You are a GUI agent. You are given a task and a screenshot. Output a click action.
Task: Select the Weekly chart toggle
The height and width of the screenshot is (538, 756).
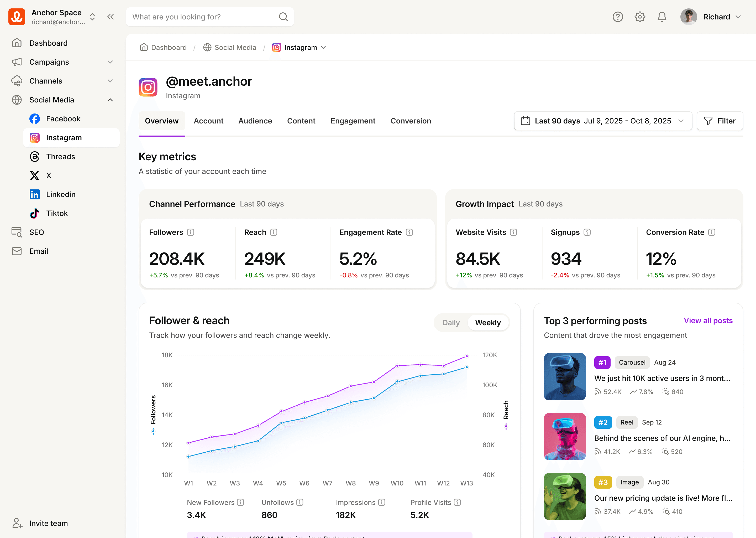click(x=487, y=323)
